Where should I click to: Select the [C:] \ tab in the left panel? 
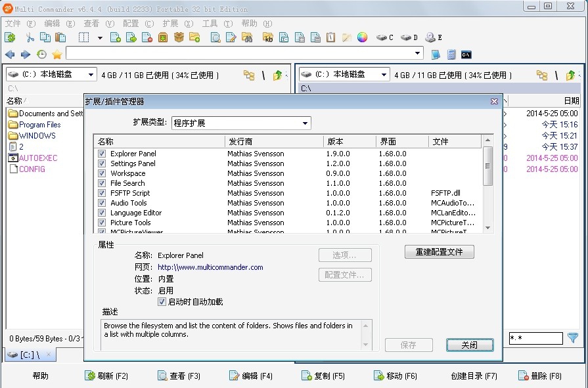pos(30,355)
